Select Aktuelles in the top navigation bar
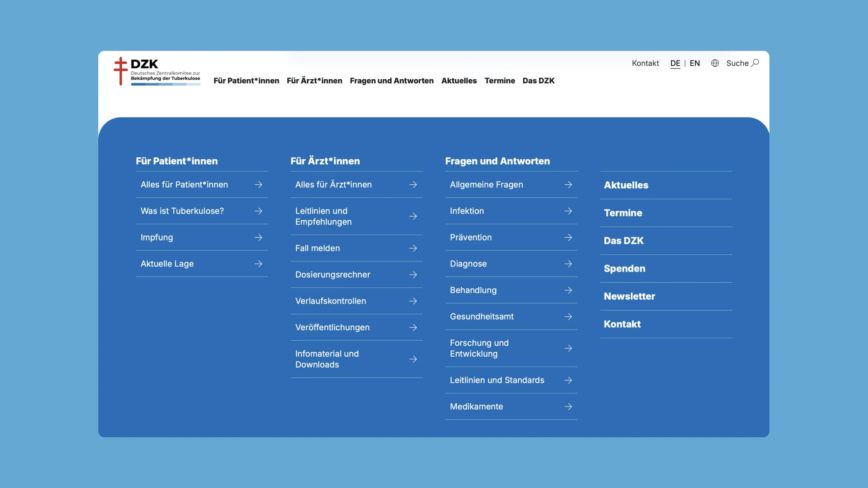The height and width of the screenshot is (488, 868). 459,81
